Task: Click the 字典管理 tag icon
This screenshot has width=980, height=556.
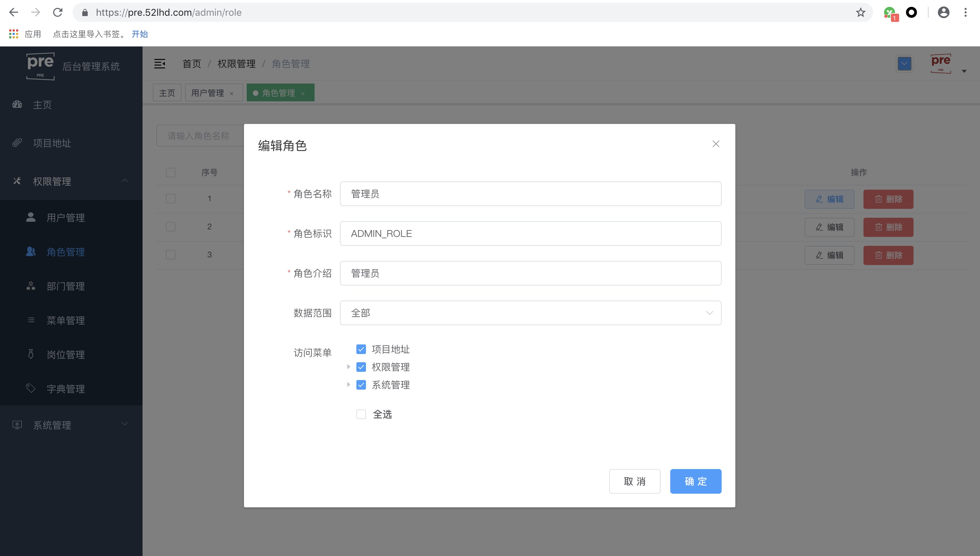Action: (x=30, y=388)
